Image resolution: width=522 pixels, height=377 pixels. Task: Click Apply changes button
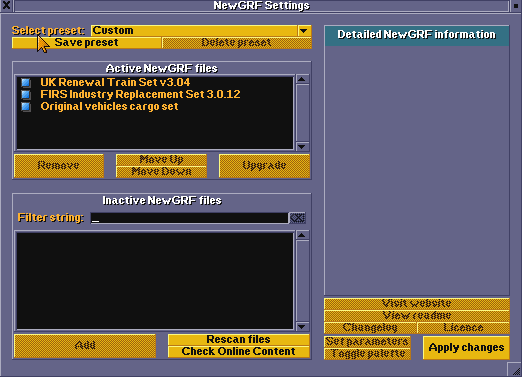click(x=466, y=348)
